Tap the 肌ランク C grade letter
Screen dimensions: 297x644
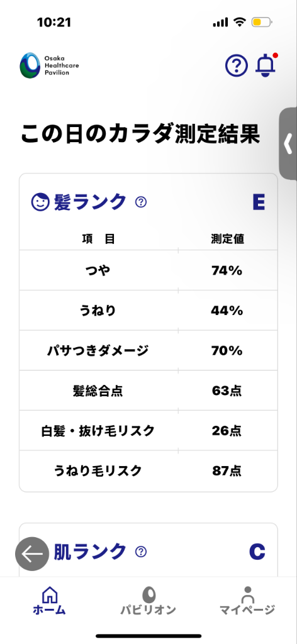coord(257,552)
